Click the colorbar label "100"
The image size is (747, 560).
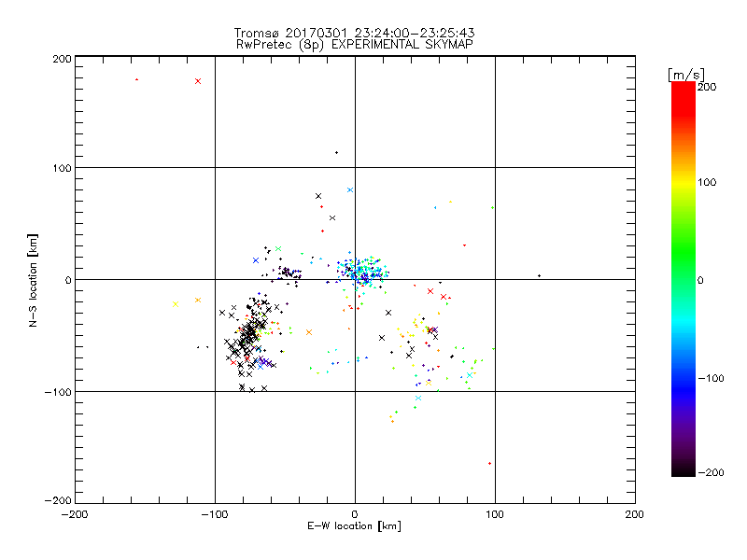point(707,182)
